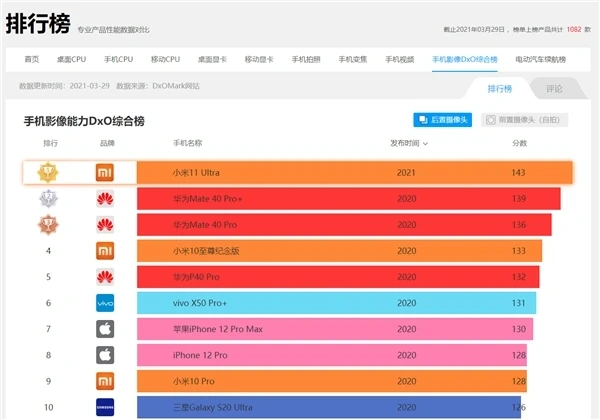Image resolution: width=600 pixels, height=420 pixels.
Task: Open the 手机视频 nav tab
Action: [400, 59]
